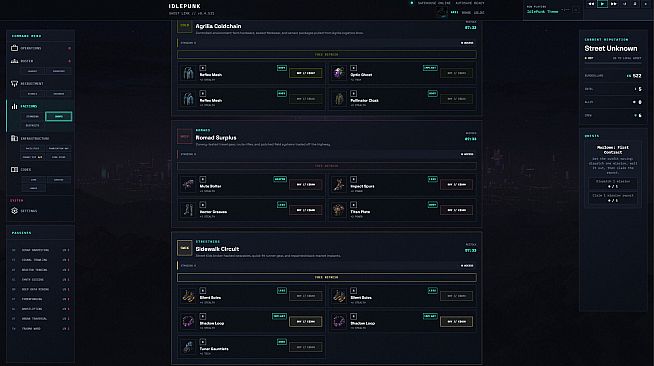The height and width of the screenshot is (366, 654).
Task: Buy the first Reflex Mesh item
Action: (306, 73)
